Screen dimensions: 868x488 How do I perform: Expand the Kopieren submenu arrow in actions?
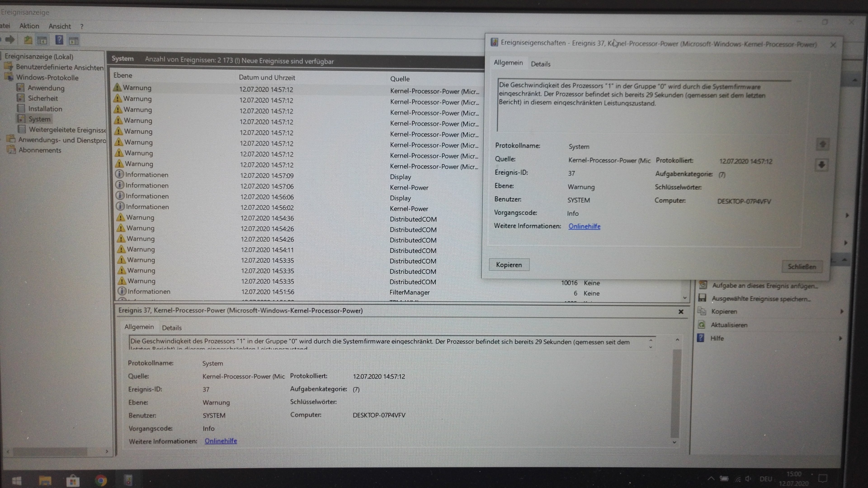pos(841,311)
